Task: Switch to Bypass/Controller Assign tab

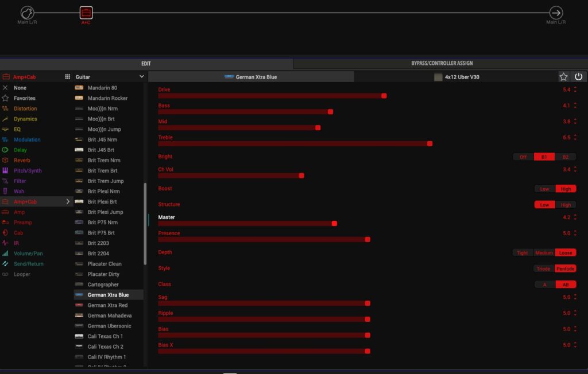Action: tap(442, 63)
